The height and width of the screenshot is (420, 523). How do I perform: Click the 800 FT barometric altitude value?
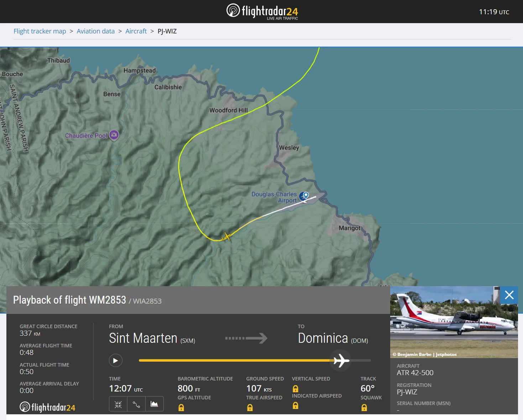tap(189, 389)
